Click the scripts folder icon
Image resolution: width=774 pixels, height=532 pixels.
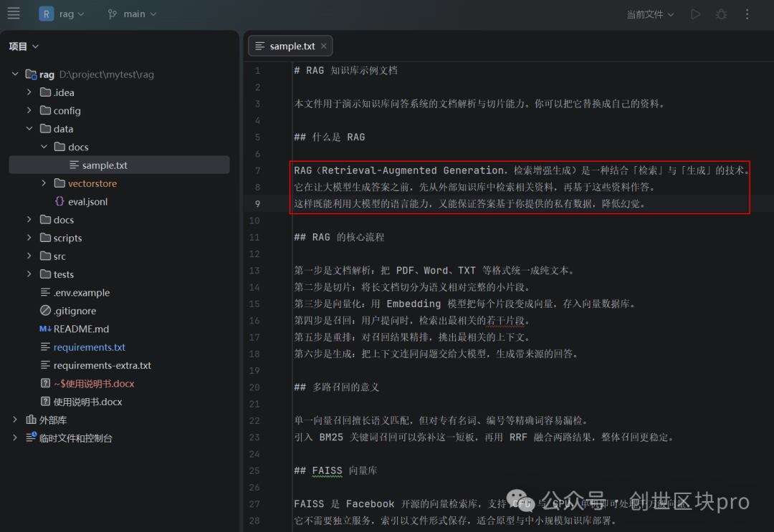point(45,238)
